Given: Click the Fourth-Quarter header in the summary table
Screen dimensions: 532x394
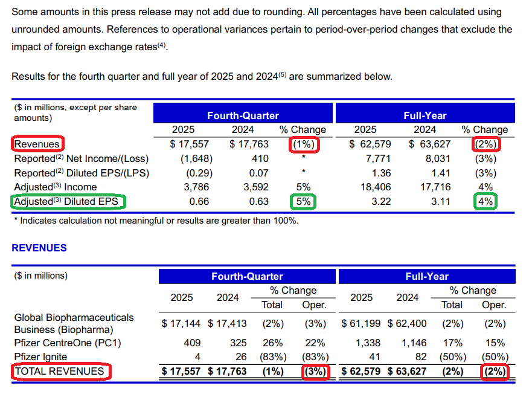Looking at the screenshot, I should (x=243, y=115).
